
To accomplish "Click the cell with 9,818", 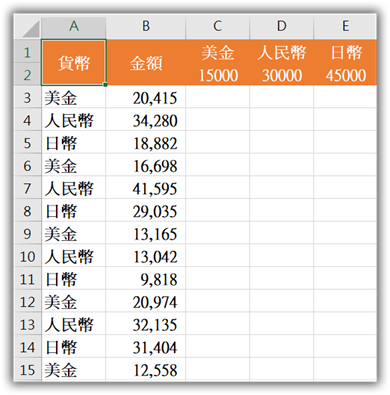I will [x=146, y=279].
